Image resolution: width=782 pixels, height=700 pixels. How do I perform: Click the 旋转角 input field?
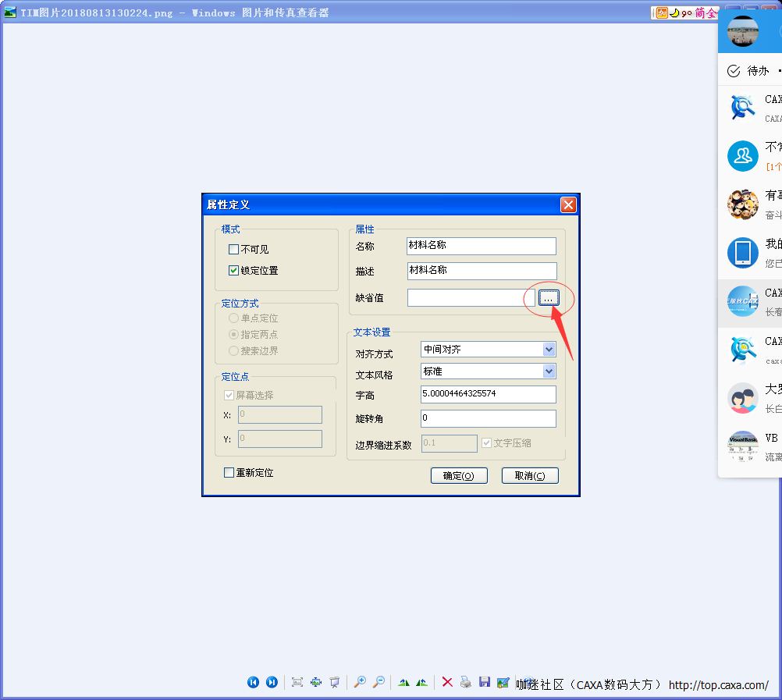tap(488, 418)
